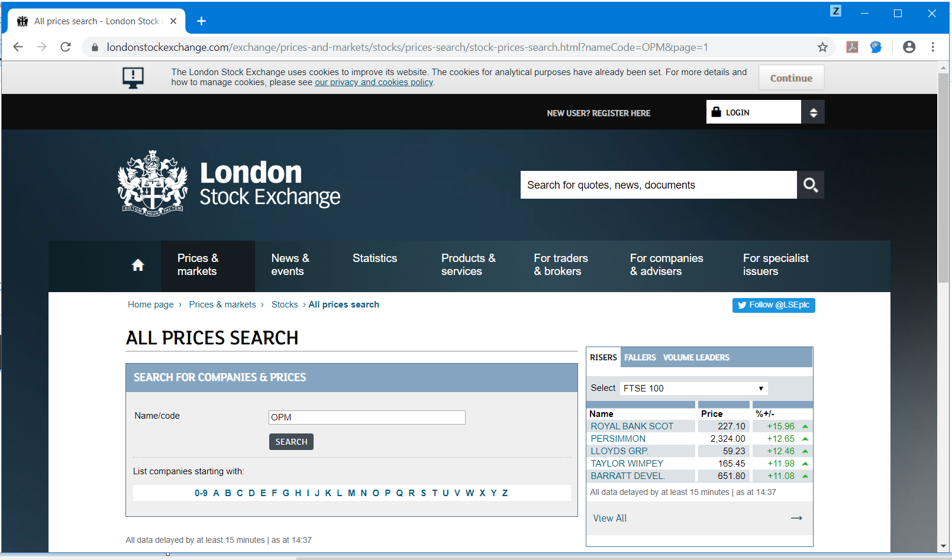952x560 pixels.
Task: Click the View All link
Action: click(x=609, y=518)
